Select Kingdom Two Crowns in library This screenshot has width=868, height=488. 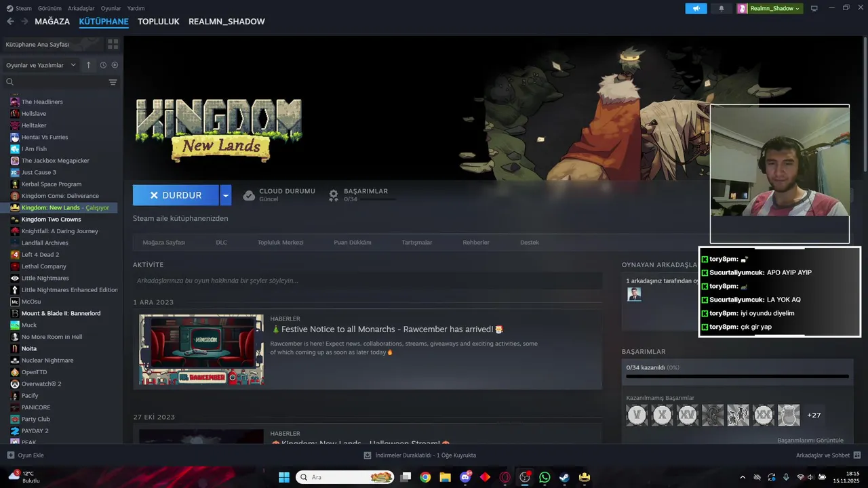[x=51, y=219]
